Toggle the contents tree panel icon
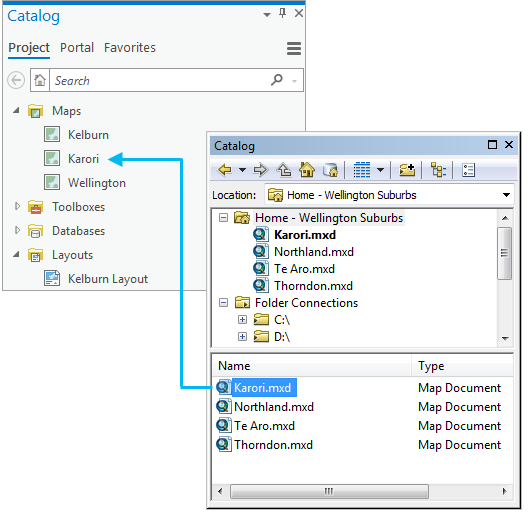Image resolution: width=528 pixels, height=517 pixels. coord(438,169)
